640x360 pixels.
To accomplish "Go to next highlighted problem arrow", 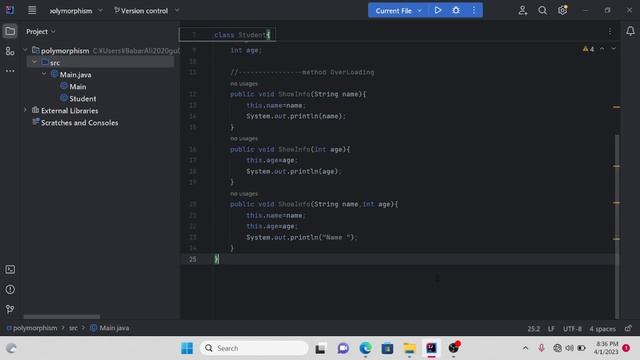I will [x=613, y=49].
